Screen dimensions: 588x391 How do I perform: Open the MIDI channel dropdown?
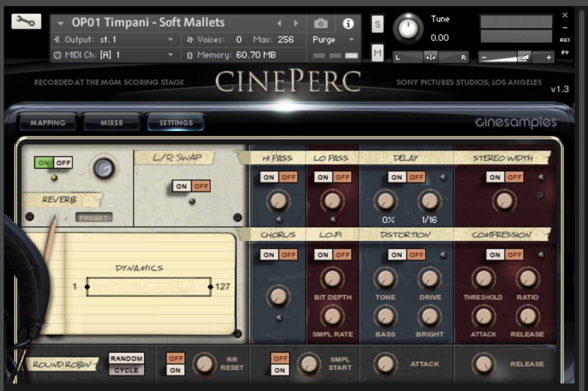click(x=169, y=55)
